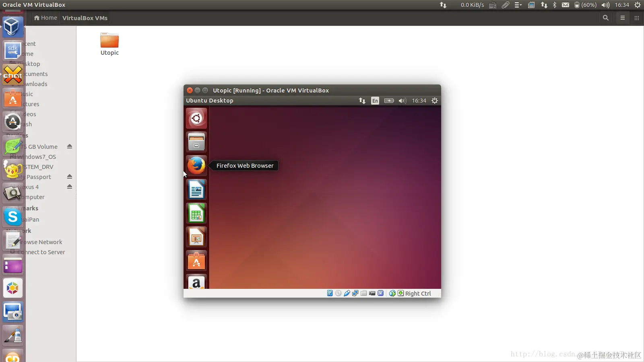This screenshot has height=362, width=644.
Task: Open the guest session gear menu
Action: point(435,101)
